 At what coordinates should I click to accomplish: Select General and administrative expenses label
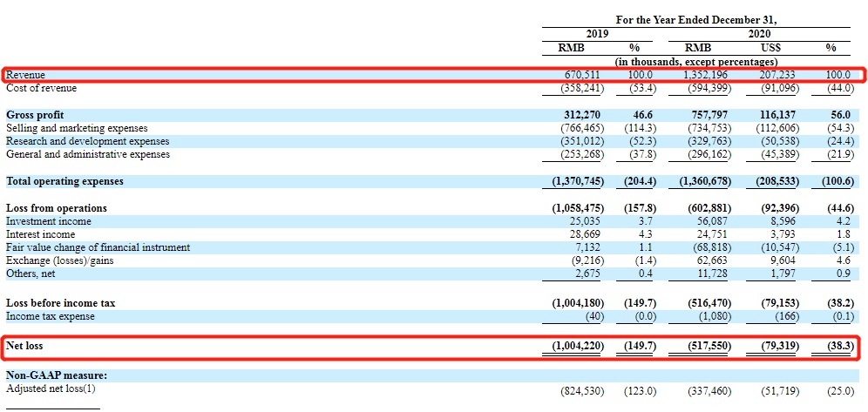(88, 154)
